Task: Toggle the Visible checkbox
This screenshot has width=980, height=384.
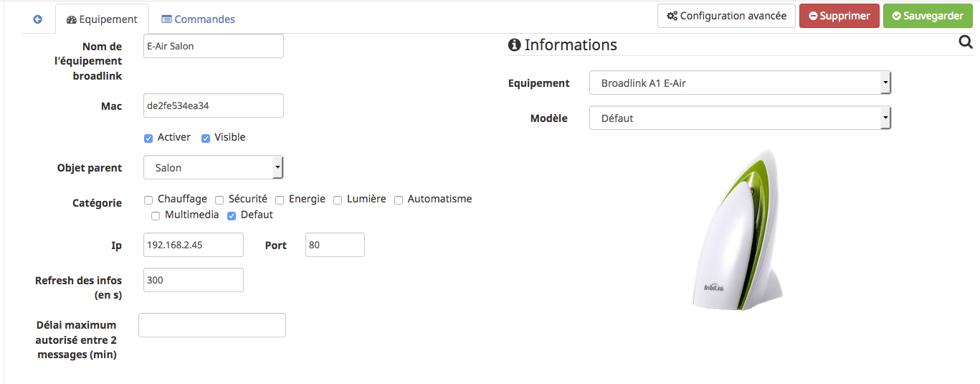Action: pyautogui.click(x=206, y=138)
